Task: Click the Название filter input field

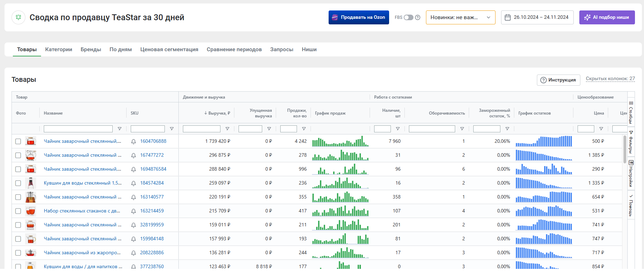Action: (78, 129)
